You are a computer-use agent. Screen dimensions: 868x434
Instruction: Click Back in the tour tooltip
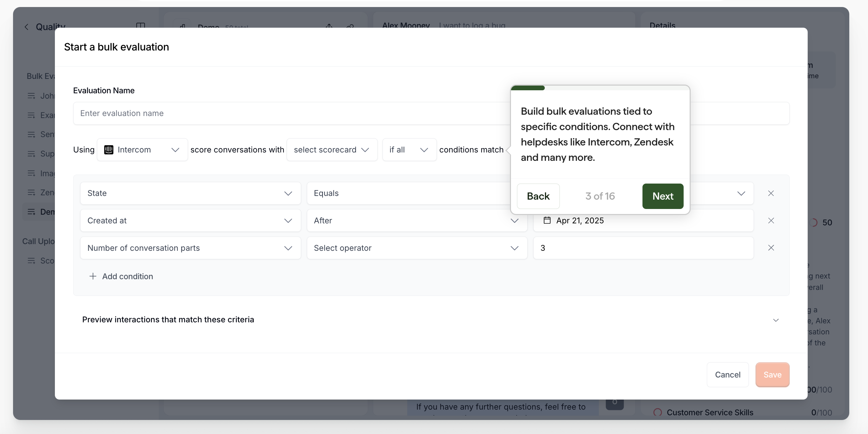coord(538,196)
